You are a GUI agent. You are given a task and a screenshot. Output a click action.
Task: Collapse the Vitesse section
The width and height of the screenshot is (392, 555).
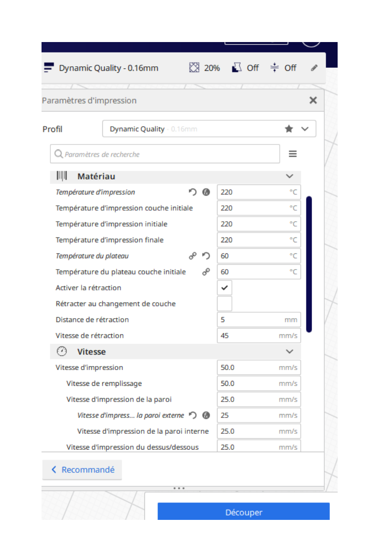click(290, 352)
